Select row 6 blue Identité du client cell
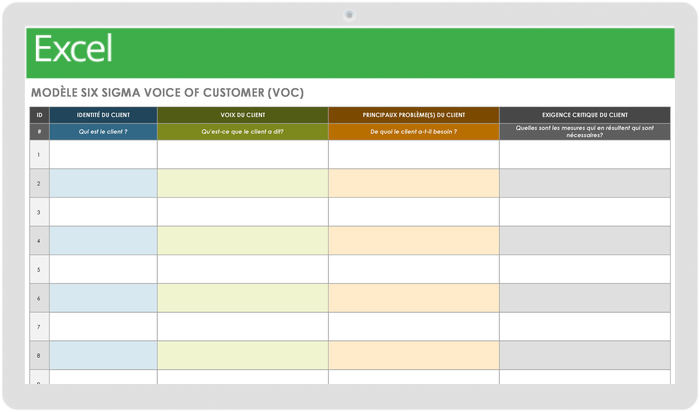Screen dimensions: 700x412 pos(103,298)
